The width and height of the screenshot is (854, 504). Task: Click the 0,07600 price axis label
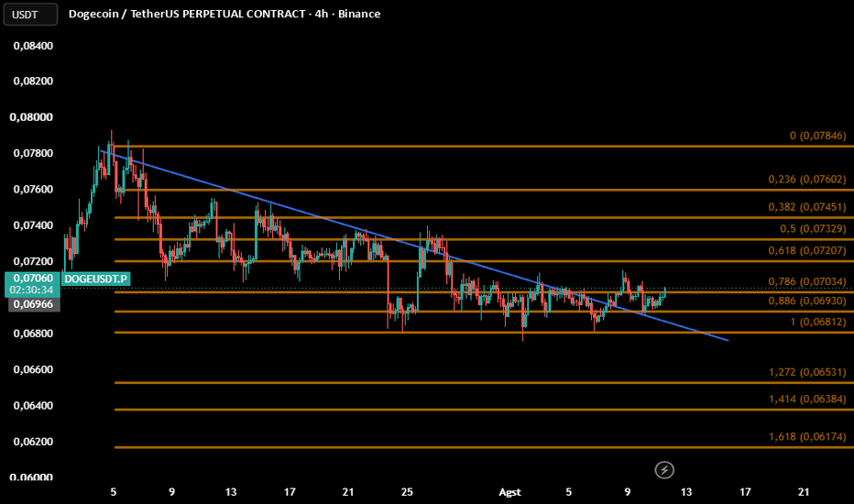[x=33, y=189]
